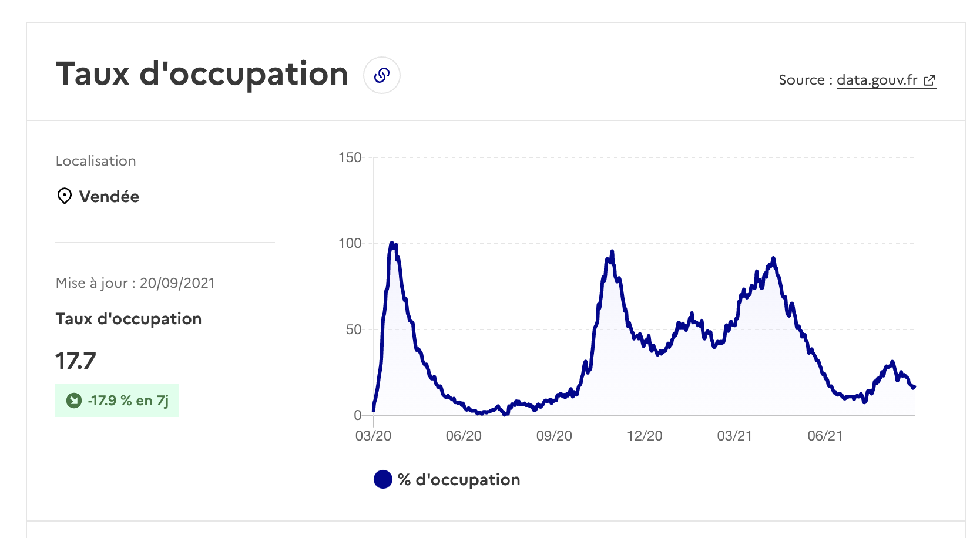Click the external link icon after data.gouv.fr
The image size is (980, 538).
coord(929,80)
